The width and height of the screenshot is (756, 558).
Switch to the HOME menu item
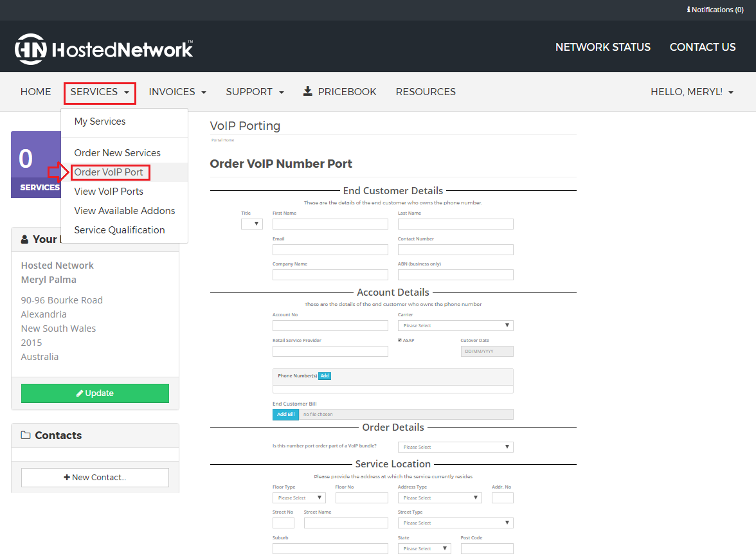[x=35, y=91]
